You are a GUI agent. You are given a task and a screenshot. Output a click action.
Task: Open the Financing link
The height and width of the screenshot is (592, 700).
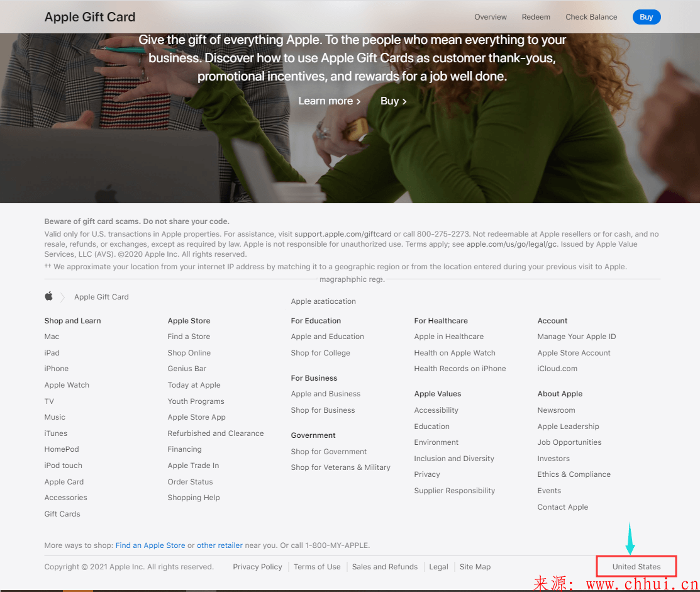click(x=184, y=449)
